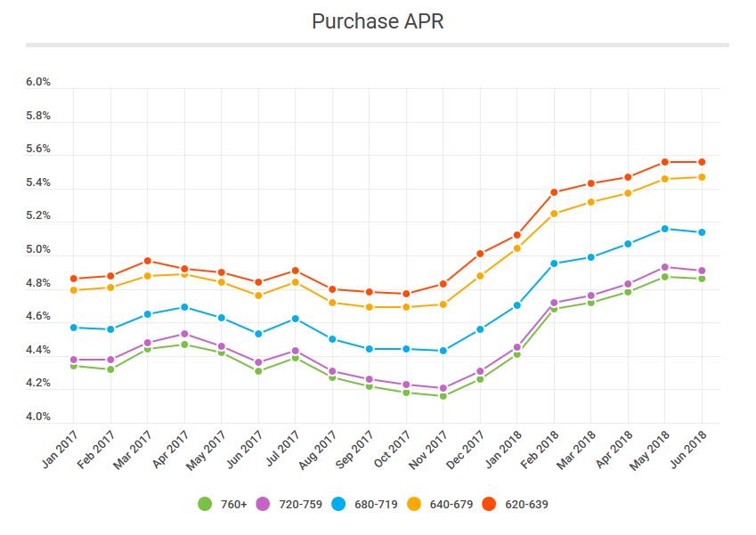The width and height of the screenshot is (756, 535).
Task: Click the purple 720-759 legend circle
Action: [x=264, y=505]
